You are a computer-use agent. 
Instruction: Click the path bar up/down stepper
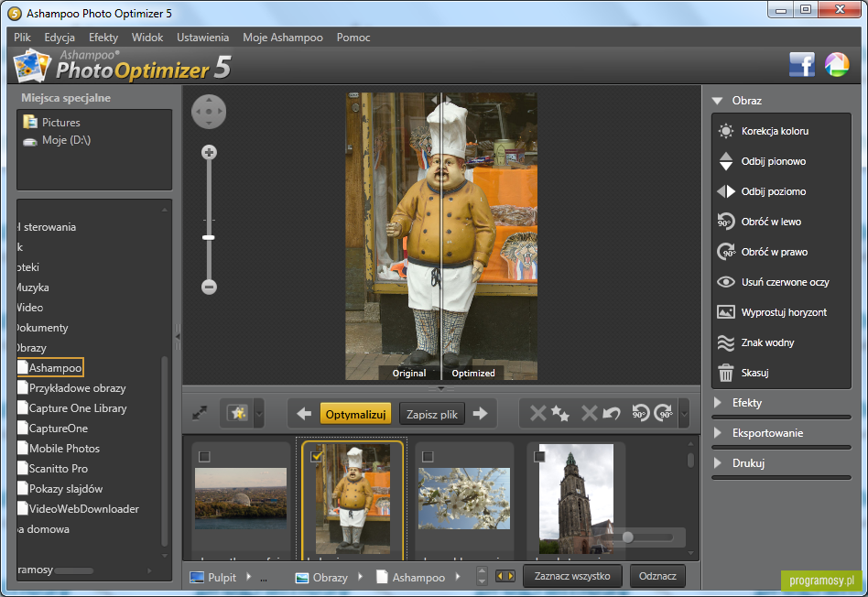(x=482, y=576)
